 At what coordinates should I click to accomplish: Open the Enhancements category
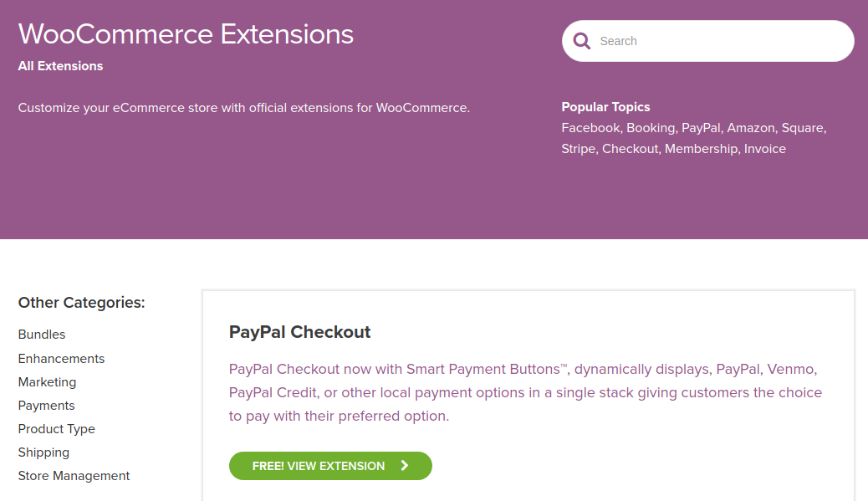click(61, 358)
